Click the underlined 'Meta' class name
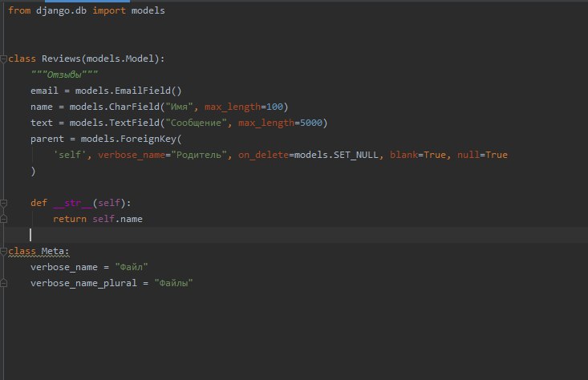The image size is (588, 380). click(x=52, y=251)
